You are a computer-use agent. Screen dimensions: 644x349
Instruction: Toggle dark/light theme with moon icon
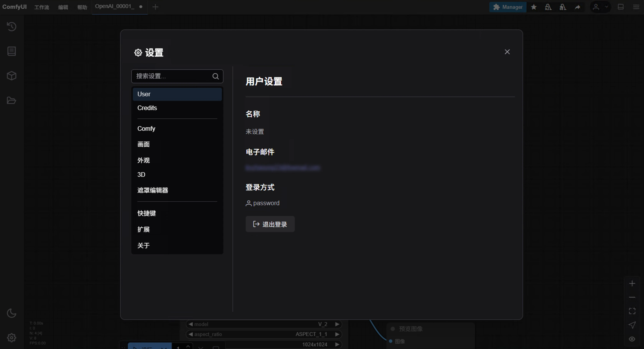tap(12, 313)
